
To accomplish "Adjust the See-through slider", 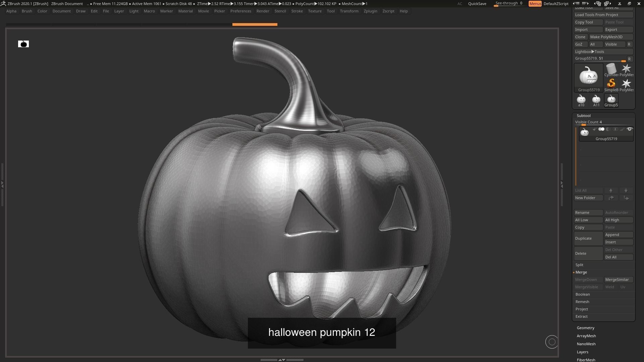I will point(509,4).
